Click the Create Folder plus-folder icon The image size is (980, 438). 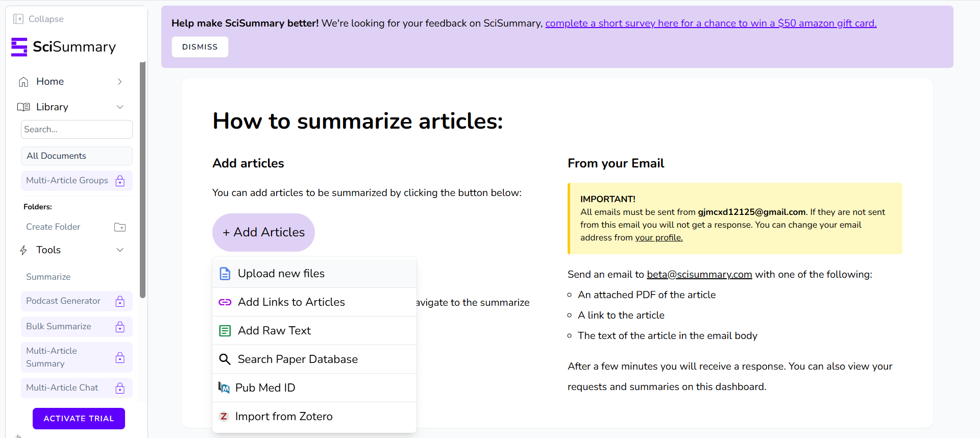(x=120, y=227)
